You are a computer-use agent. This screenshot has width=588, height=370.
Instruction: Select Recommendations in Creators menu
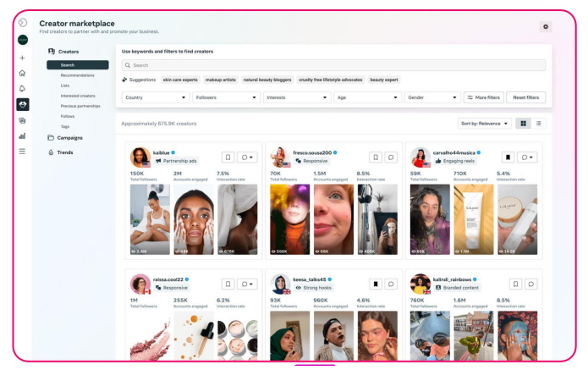click(x=78, y=75)
